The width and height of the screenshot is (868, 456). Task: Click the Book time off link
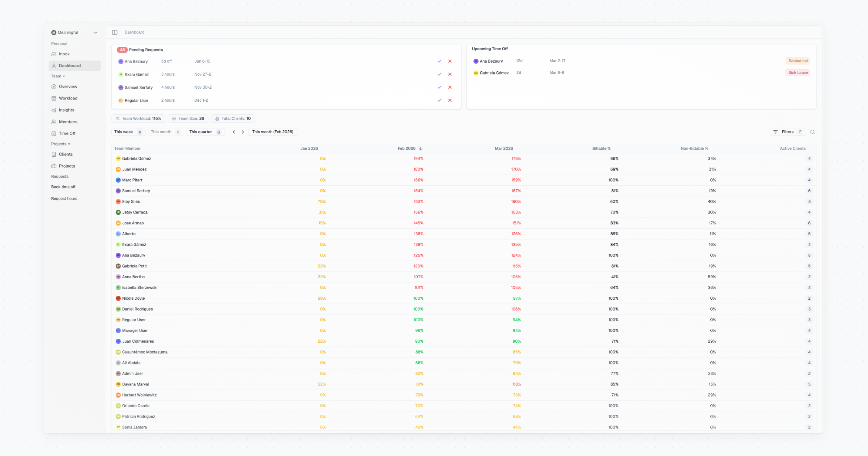click(63, 187)
